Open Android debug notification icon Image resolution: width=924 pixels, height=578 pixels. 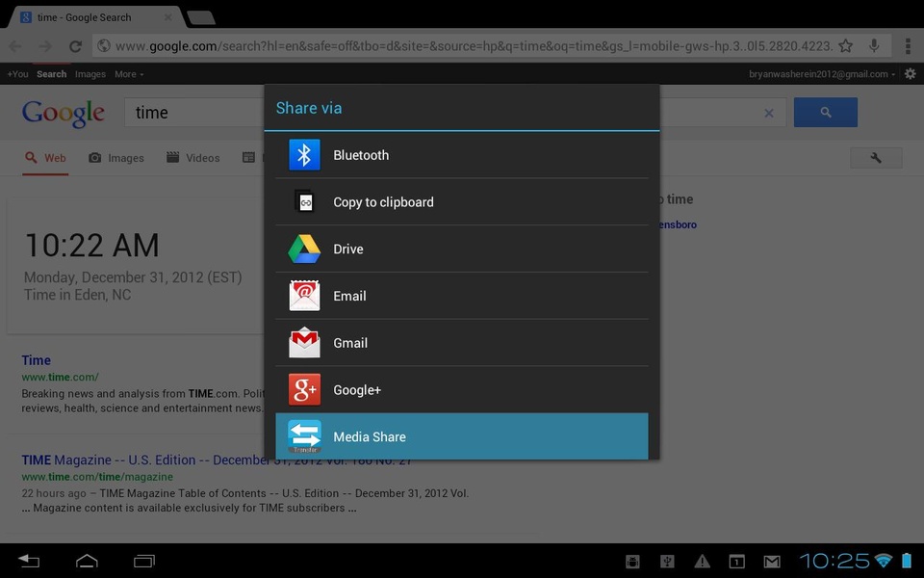tap(632, 561)
